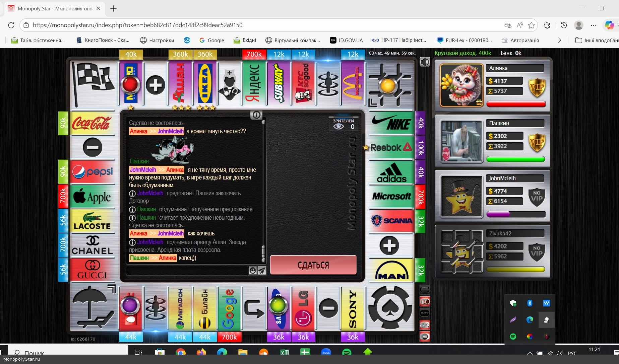
Task: Click the info icon above chat log
Action: [256, 115]
